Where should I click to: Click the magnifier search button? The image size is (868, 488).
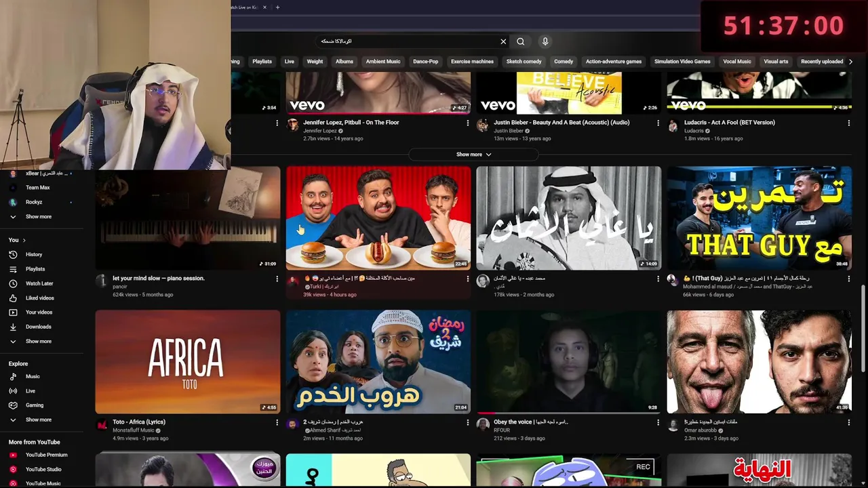(521, 41)
